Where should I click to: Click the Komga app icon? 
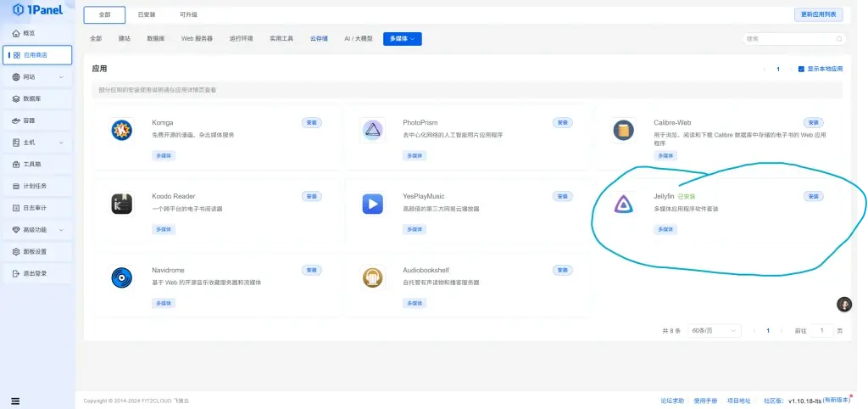click(122, 130)
